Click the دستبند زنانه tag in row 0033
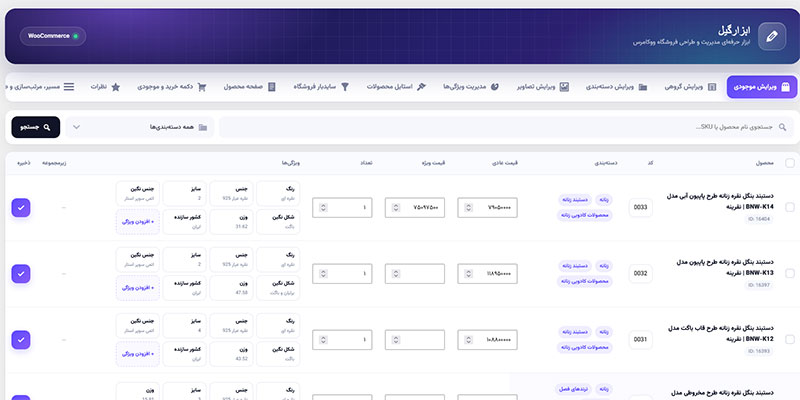This screenshot has width=800, height=400. coord(575,200)
